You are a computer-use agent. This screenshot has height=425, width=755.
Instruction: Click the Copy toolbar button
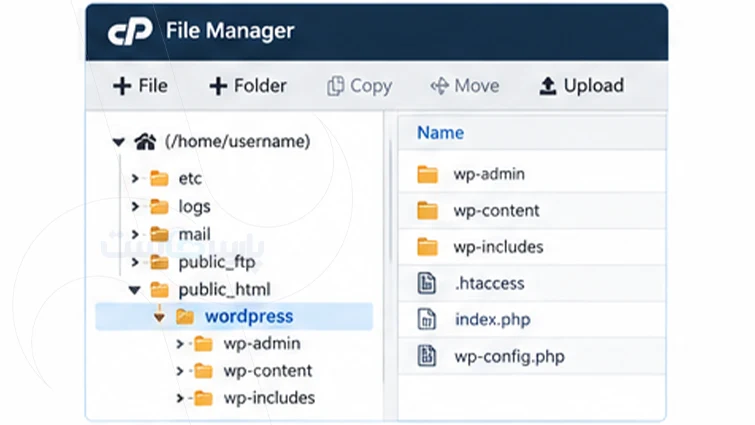point(360,86)
